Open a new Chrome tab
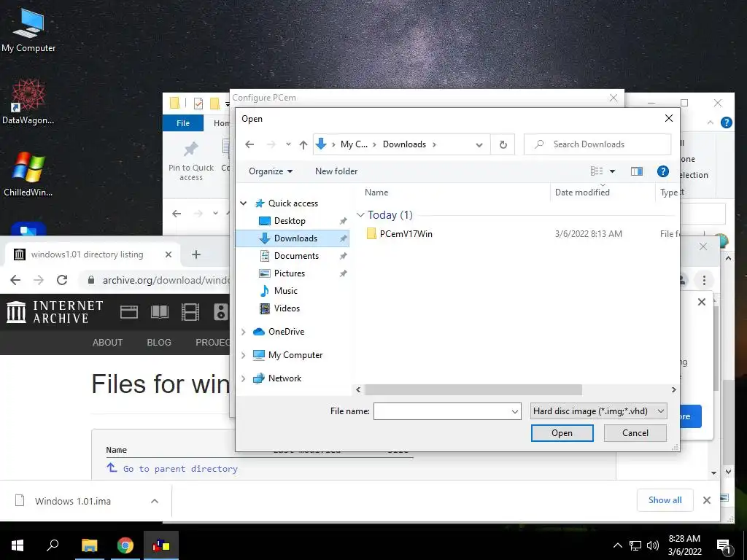 pos(196,254)
